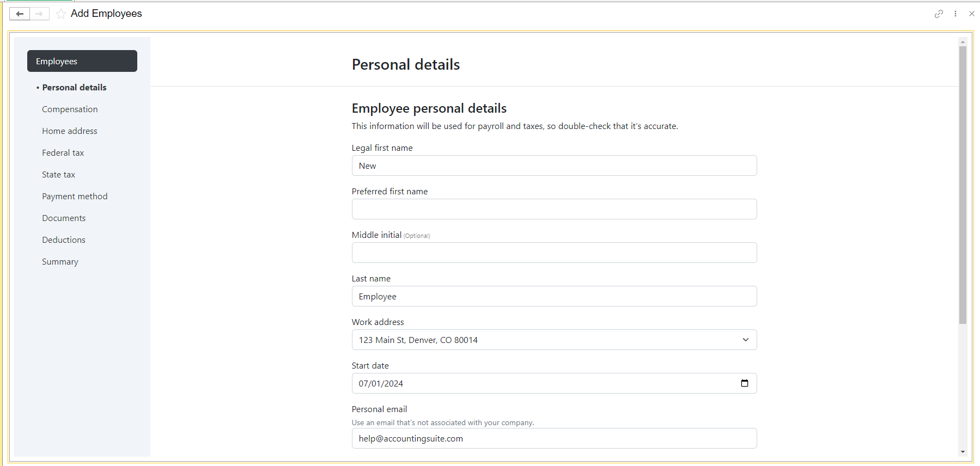Close the Add Employees window
Image resolution: width=980 pixels, height=466 pixels.
(x=971, y=14)
